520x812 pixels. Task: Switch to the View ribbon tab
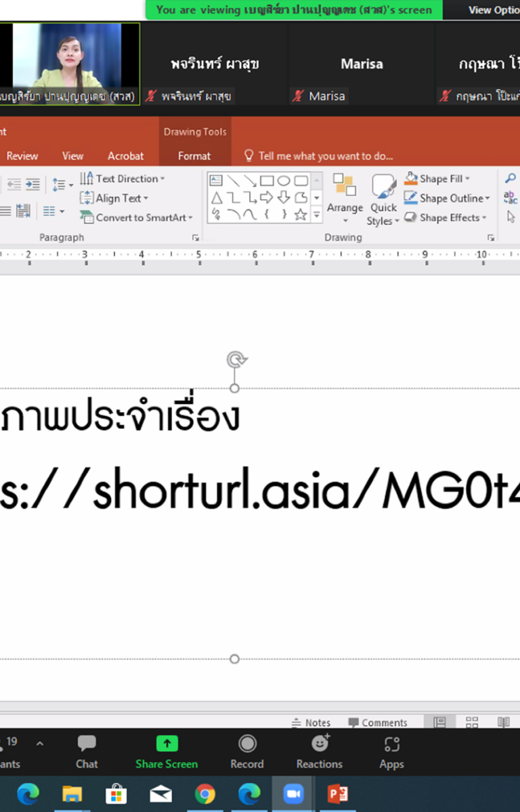click(x=72, y=156)
